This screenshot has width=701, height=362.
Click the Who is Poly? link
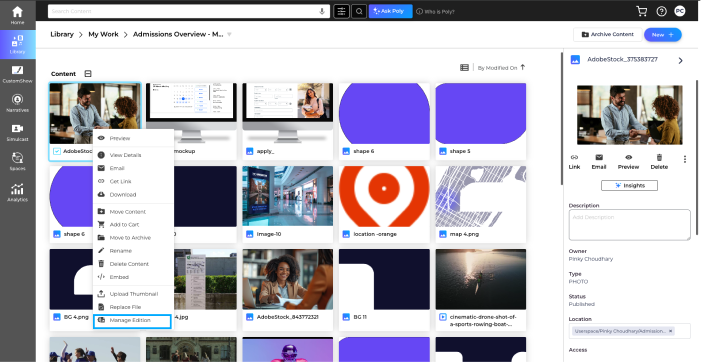[439, 12]
